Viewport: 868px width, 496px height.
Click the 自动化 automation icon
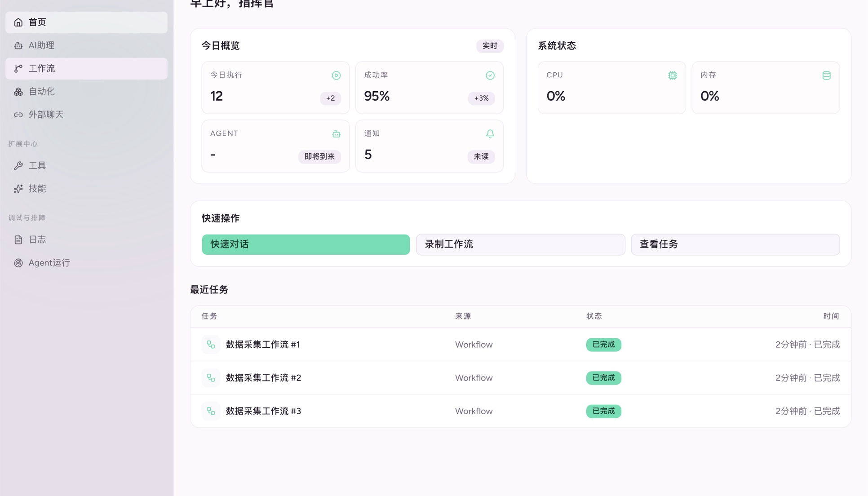pyautogui.click(x=18, y=92)
